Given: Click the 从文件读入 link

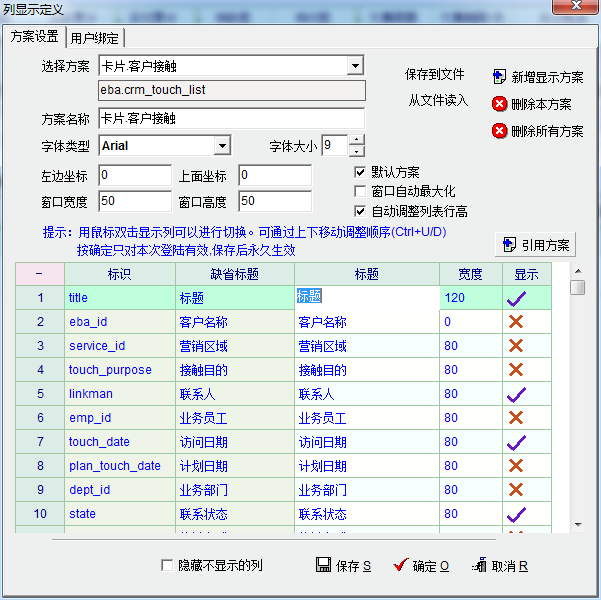Looking at the screenshot, I should [x=437, y=100].
